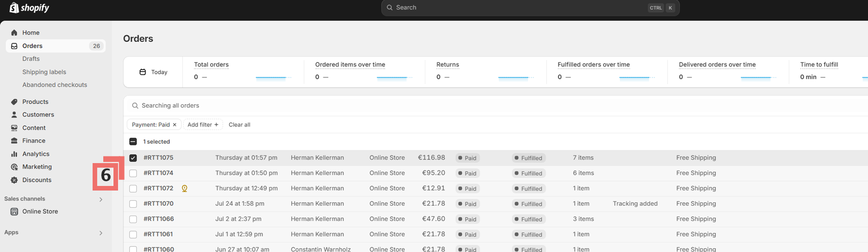
Task: Open the Today date range picker
Action: (x=154, y=72)
